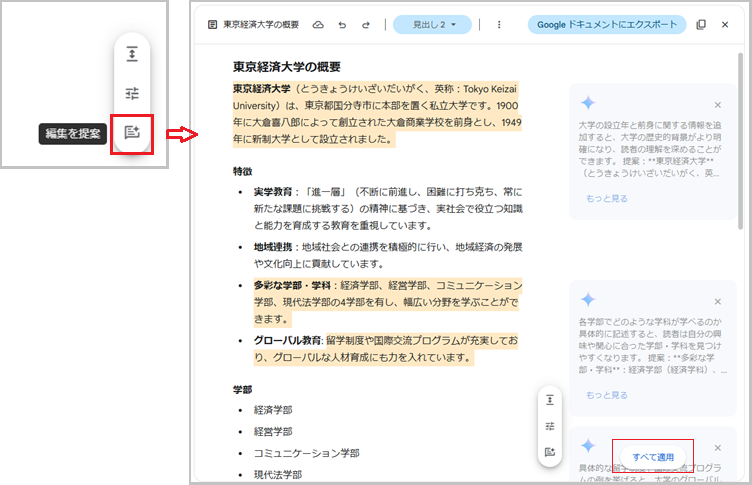The height and width of the screenshot is (485, 752).
Task: Click suggest edits icon in document floating toolbar
Action: [x=550, y=452]
